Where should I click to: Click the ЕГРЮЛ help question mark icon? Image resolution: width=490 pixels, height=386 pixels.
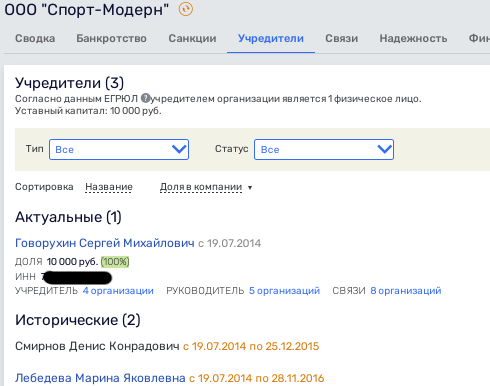[145, 98]
